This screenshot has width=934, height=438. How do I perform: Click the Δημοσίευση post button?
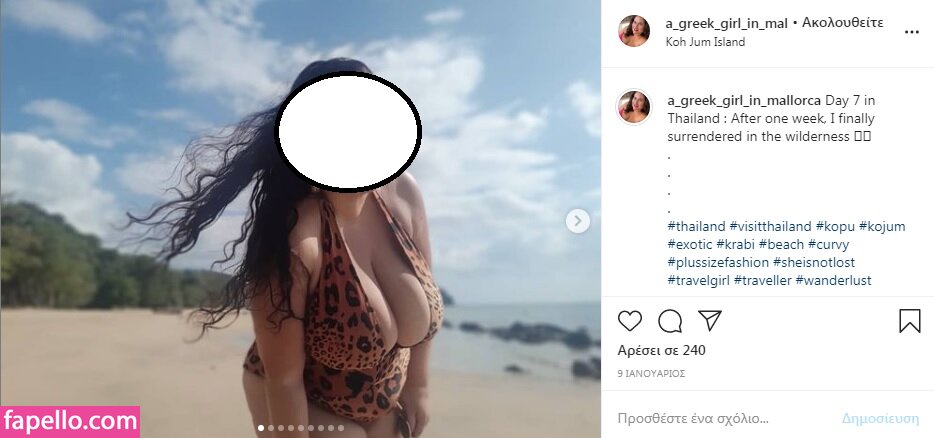tap(880, 418)
